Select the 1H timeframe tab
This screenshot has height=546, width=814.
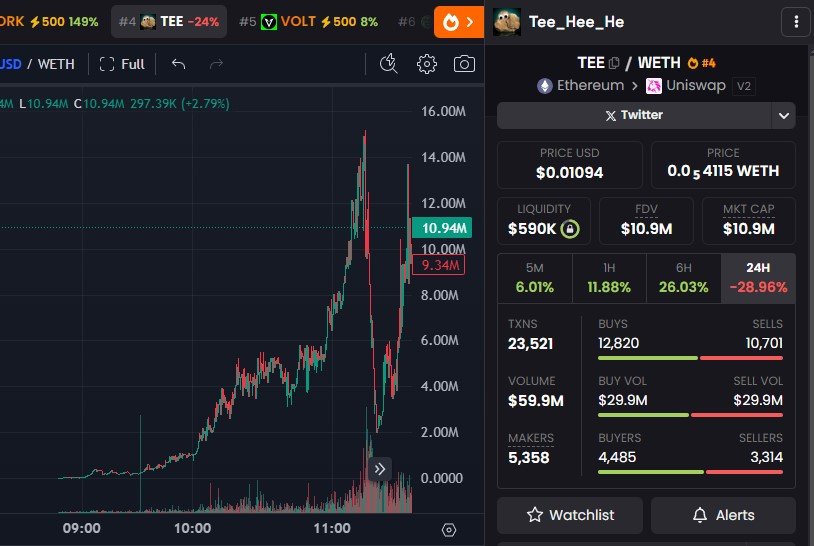[x=609, y=278]
